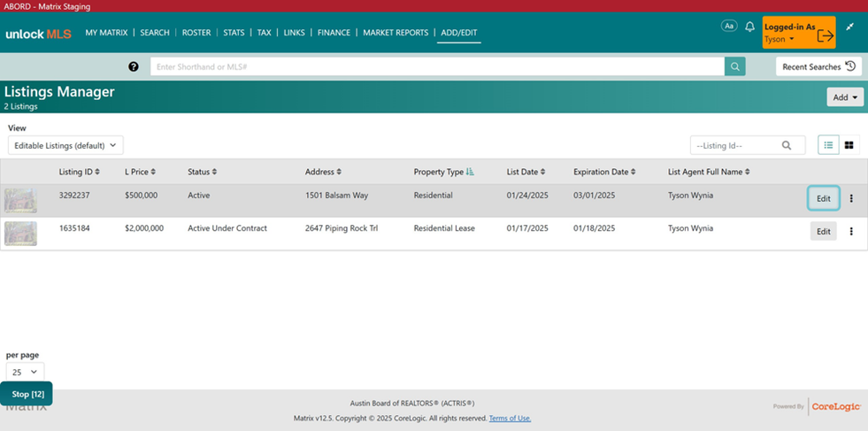Open the ROSTER menu
The image size is (868, 431).
196,33
